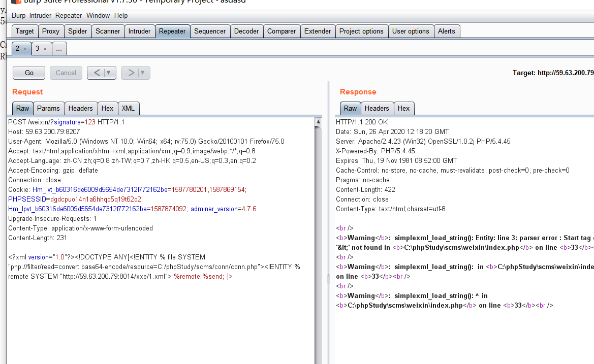Switch to the Spider tab
This screenshot has width=594, height=364.
[x=78, y=31]
